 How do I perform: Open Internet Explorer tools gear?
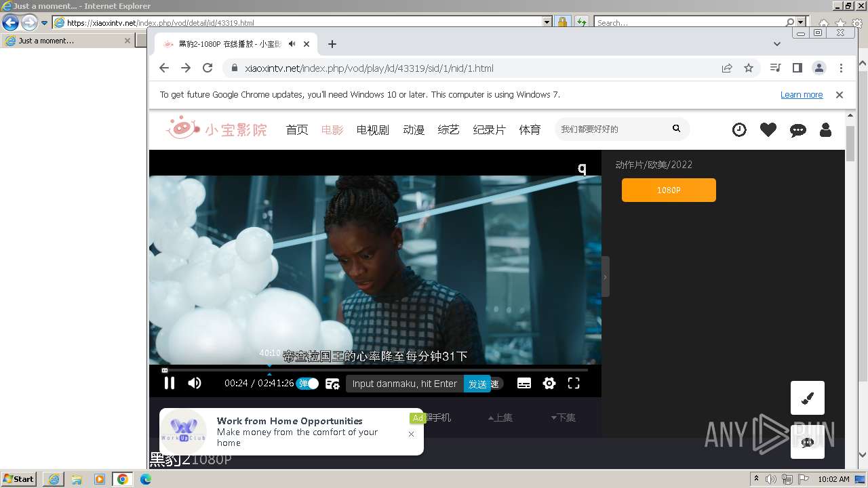856,23
